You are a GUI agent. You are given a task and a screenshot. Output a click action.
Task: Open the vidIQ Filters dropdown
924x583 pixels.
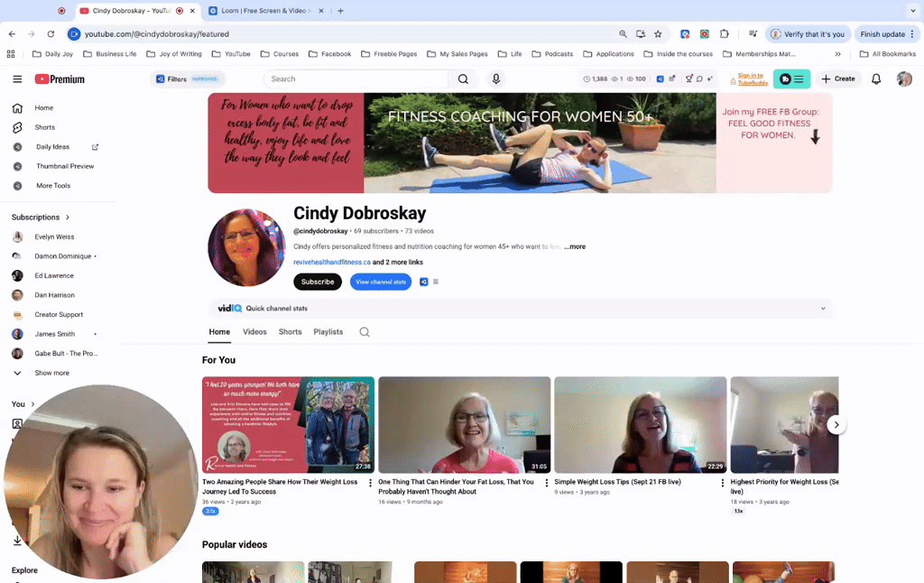pos(188,79)
